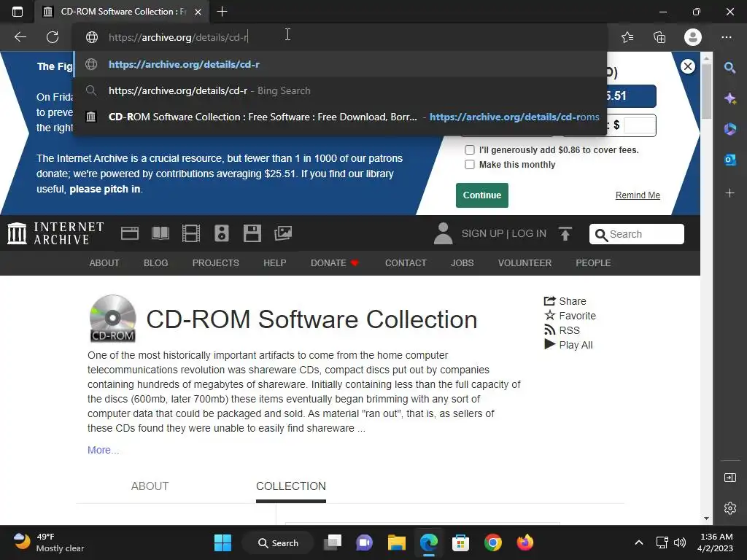The width and height of the screenshot is (747, 560).
Task: Open the Software floppy disk icon
Action: pyautogui.click(x=252, y=233)
